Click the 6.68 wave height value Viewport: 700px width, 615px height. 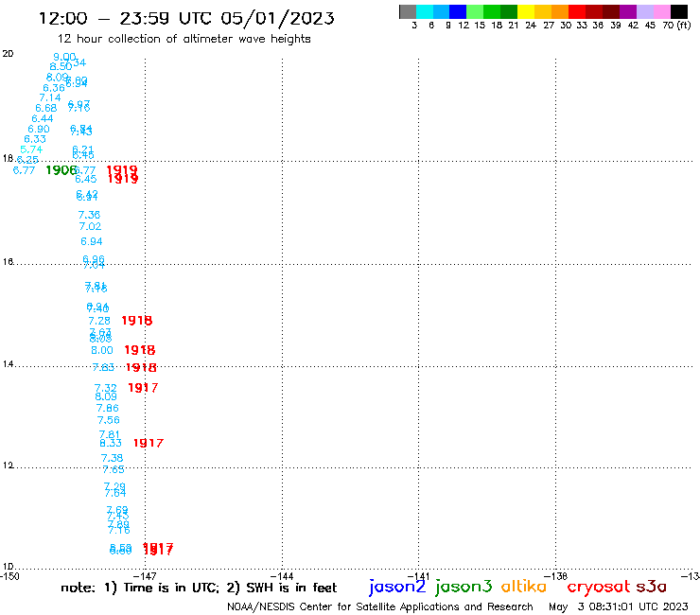[x=46, y=108]
